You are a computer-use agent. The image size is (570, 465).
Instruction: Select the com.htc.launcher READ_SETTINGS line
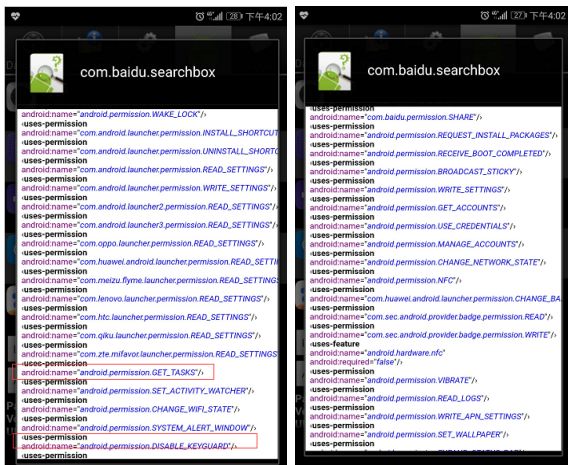point(139,317)
